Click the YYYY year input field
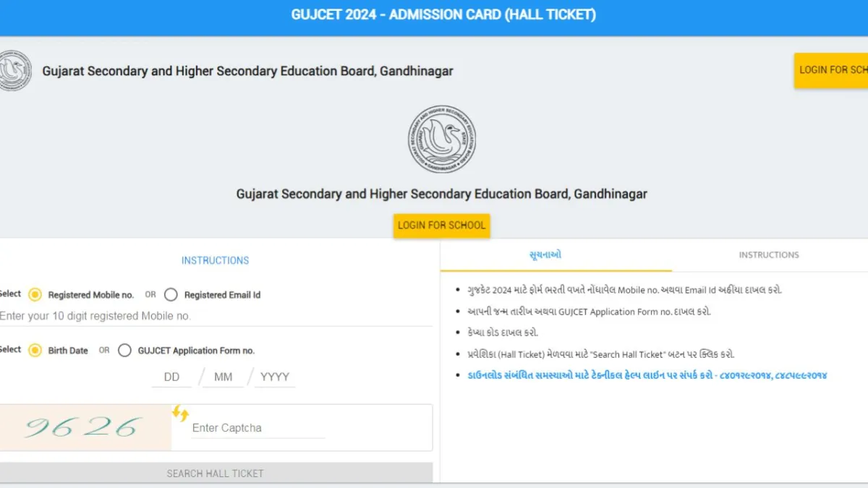868x488 pixels. (275, 377)
